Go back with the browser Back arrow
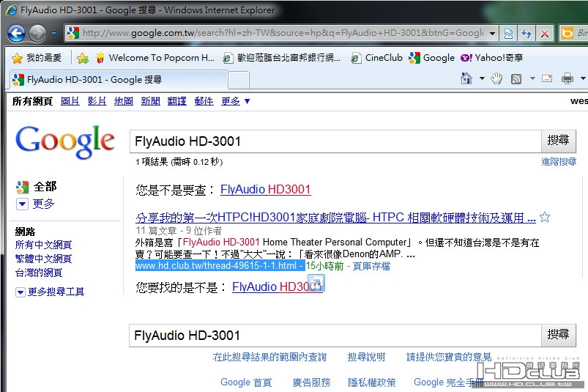Image resolution: width=588 pixels, height=392 pixels. pyautogui.click(x=17, y=34)
